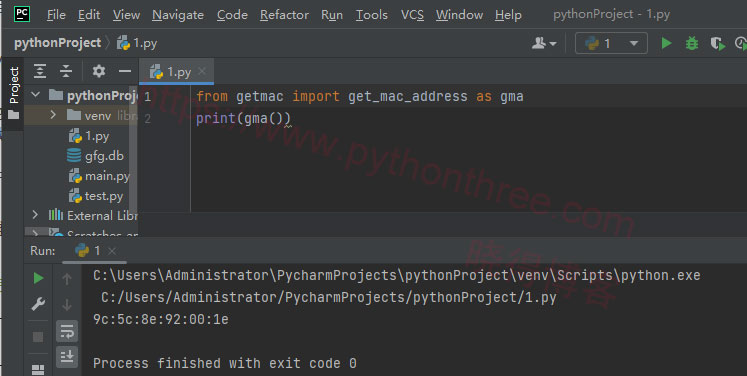Open the Code menu
The height and width of the screenshot is (376, 747).
[x=232, y=15]
